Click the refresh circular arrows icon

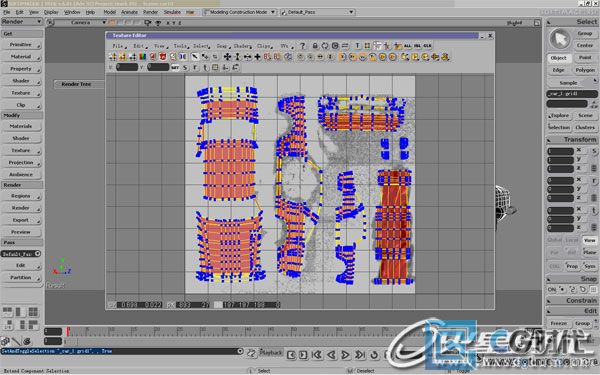(x=325, y=46)
